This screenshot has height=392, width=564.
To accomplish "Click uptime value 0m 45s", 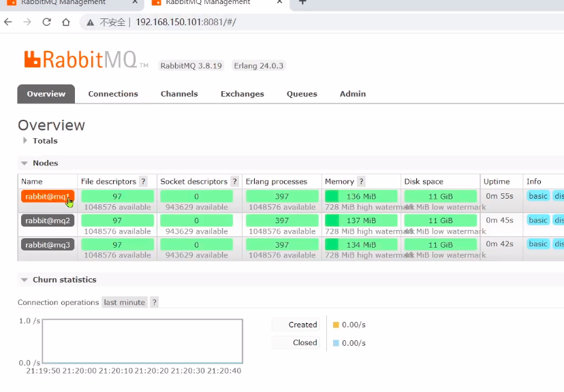I will click(499, 220).
